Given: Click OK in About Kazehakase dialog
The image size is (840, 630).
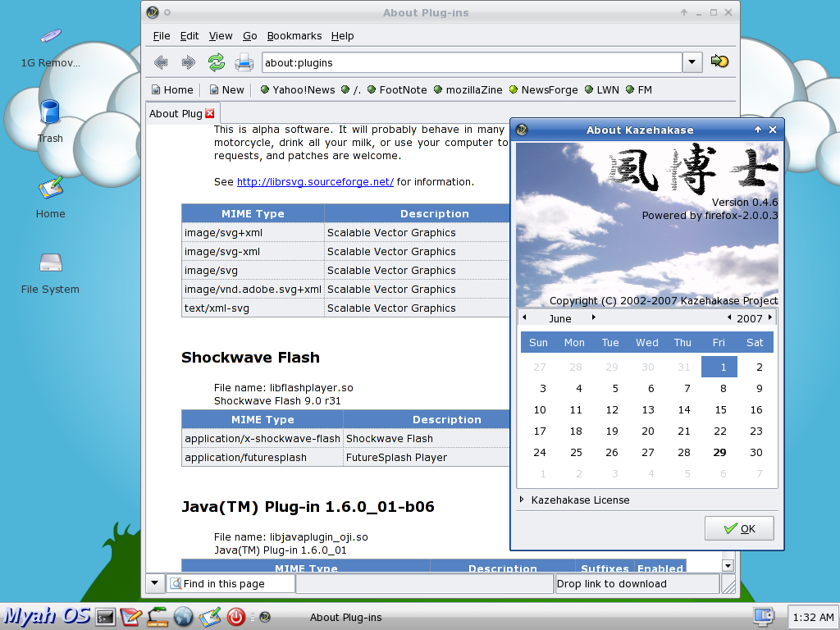Looking at the screenshot, I should [739, 528].
